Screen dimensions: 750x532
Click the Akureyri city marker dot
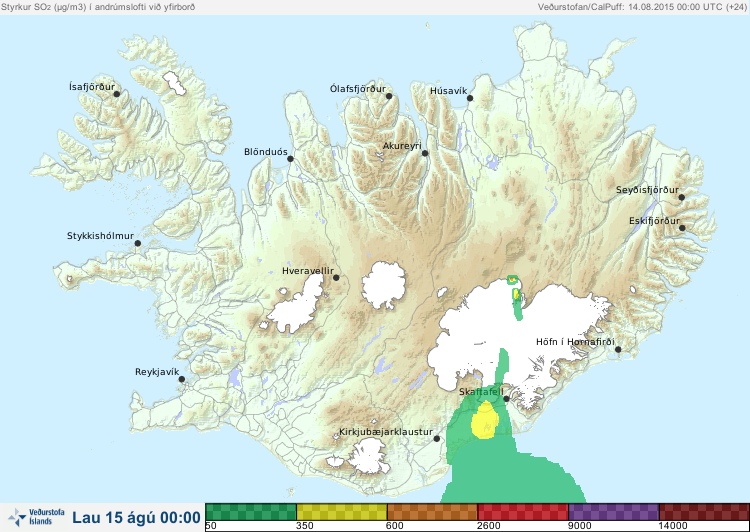point(425,153)
